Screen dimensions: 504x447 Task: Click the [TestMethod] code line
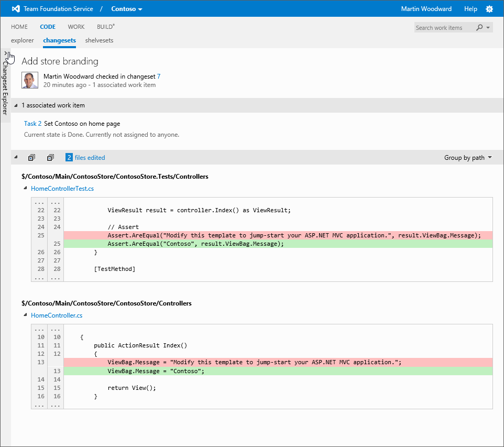(114, 269)
